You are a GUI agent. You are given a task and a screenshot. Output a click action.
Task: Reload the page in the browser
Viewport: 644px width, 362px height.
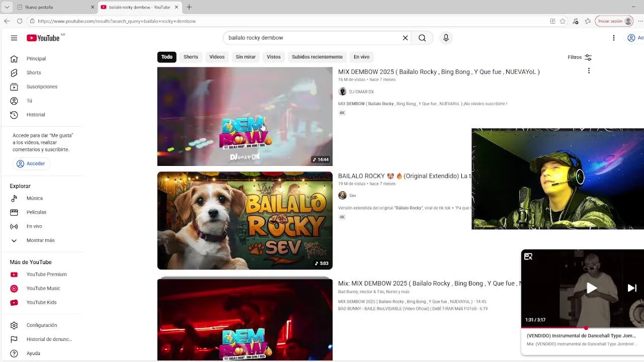tap(19, 21)
